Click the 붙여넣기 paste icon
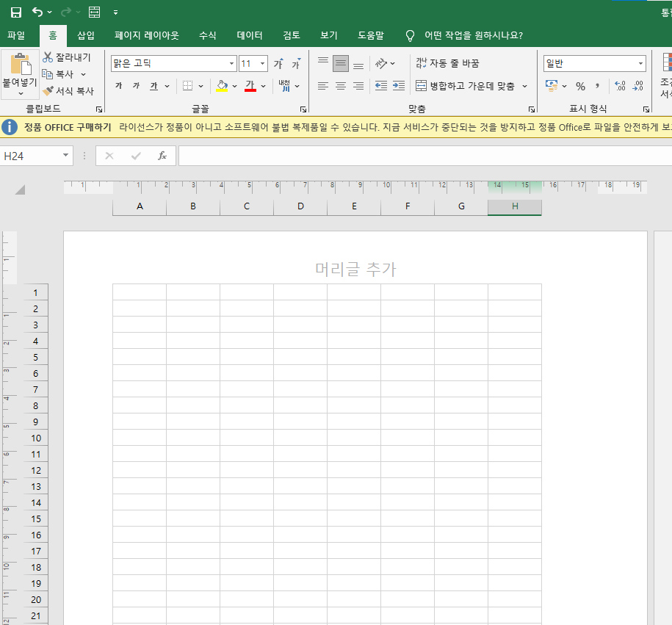 (x=20, y=65)
